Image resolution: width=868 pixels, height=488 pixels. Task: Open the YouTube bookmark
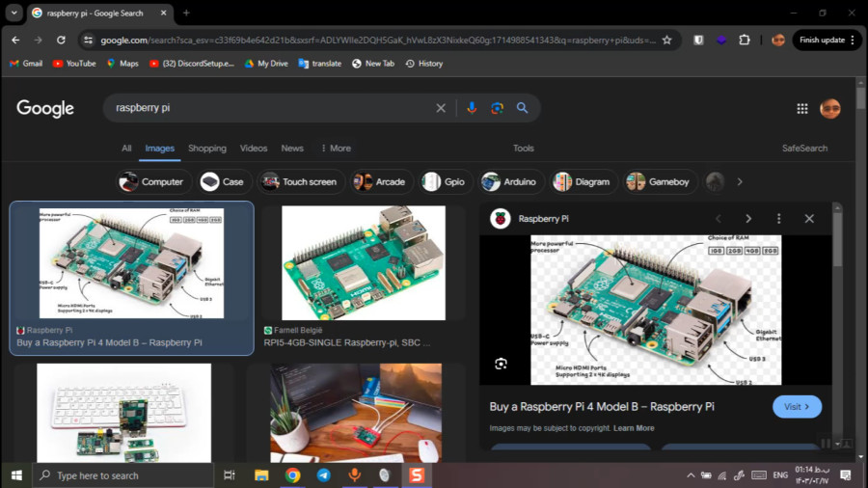74,64
